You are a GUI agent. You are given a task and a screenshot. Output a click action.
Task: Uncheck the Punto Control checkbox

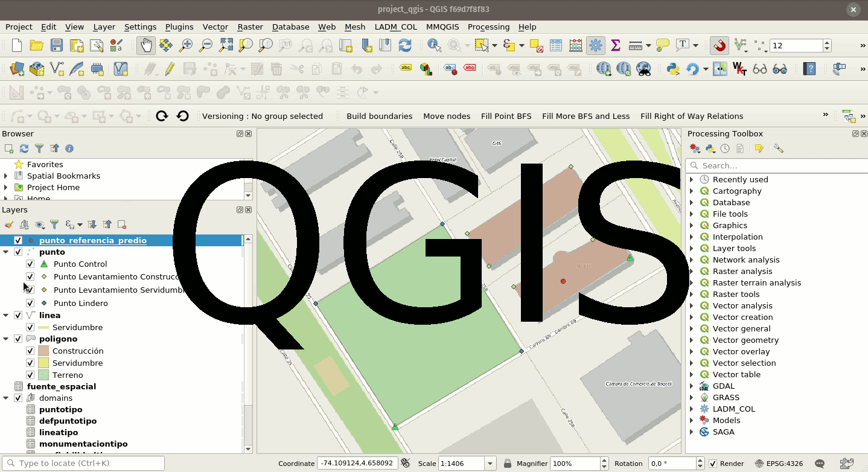(x=30, y=264)
